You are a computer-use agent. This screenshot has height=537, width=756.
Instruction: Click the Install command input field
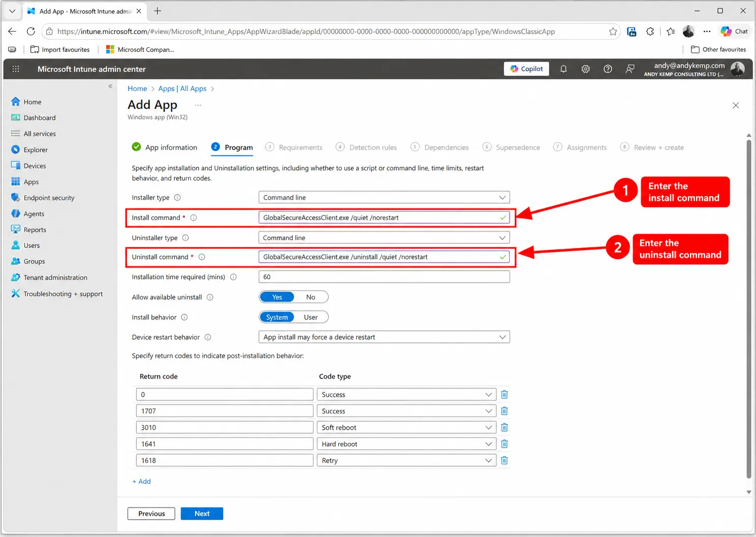coord(384,218)
